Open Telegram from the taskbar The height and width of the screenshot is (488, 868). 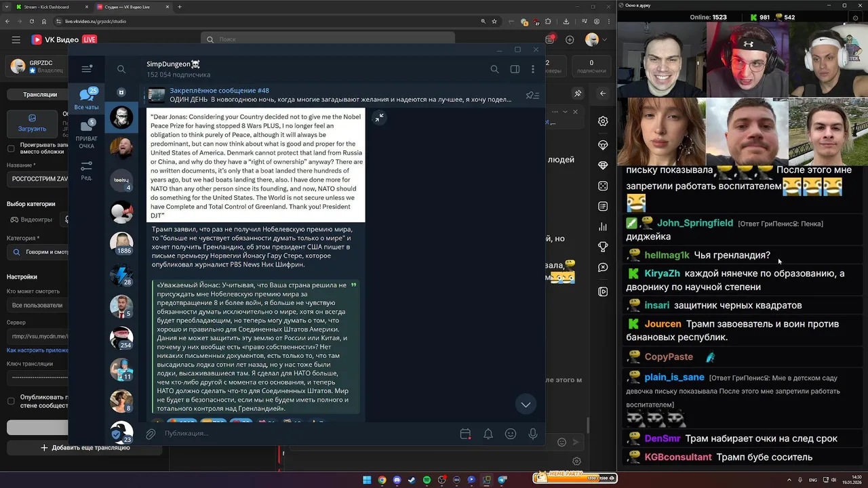[502, 480]
